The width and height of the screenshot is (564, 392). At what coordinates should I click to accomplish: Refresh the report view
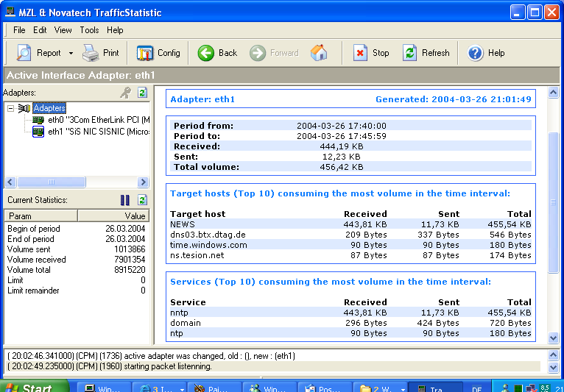(426, 53)
